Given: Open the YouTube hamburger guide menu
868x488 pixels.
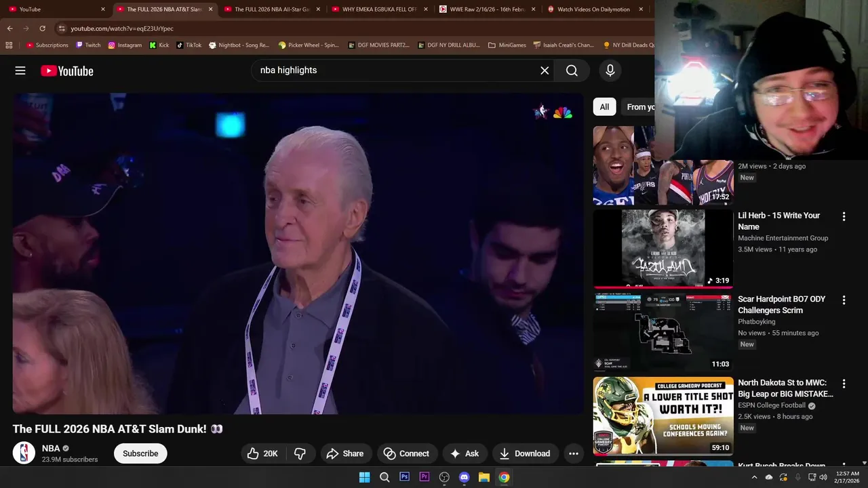Looking at the screenshot, I should coord(20,70).
